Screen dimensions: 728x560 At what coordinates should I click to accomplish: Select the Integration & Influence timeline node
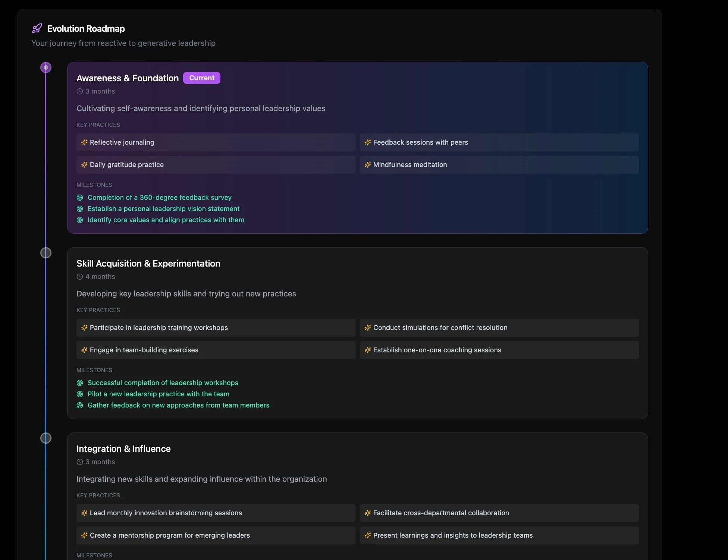coord(46,438)
